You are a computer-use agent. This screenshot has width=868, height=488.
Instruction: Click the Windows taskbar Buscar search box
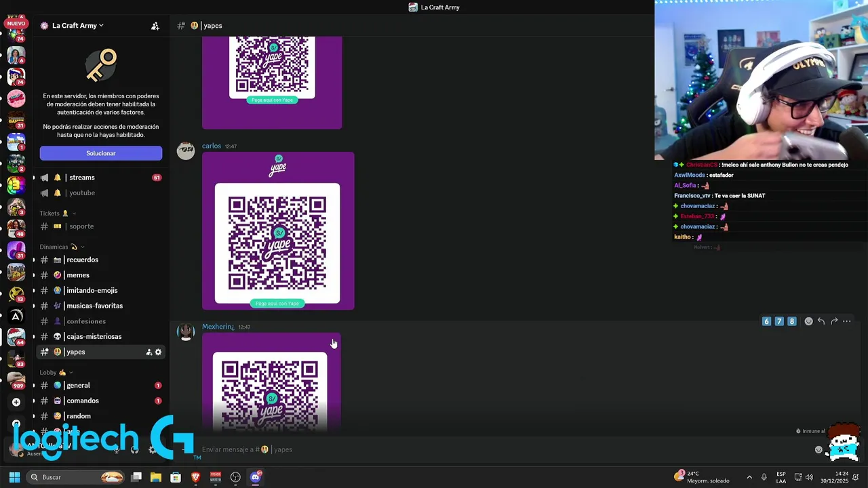76,477
